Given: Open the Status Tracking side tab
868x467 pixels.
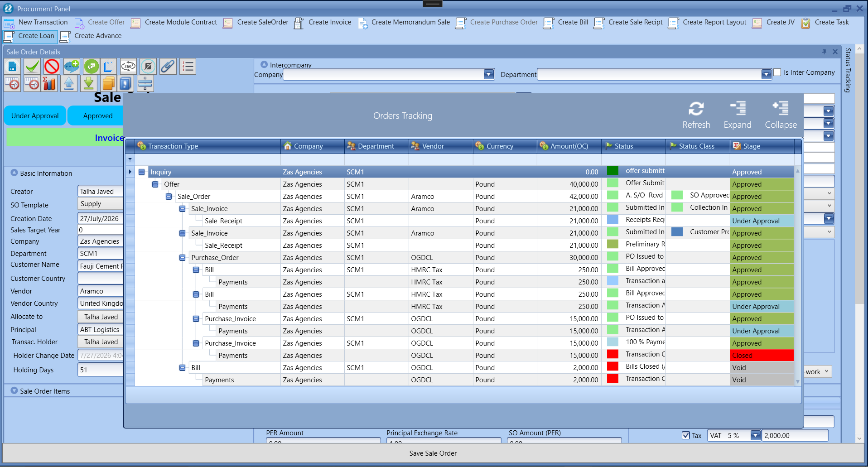Looking at the screenshot, I should (848, 70).
